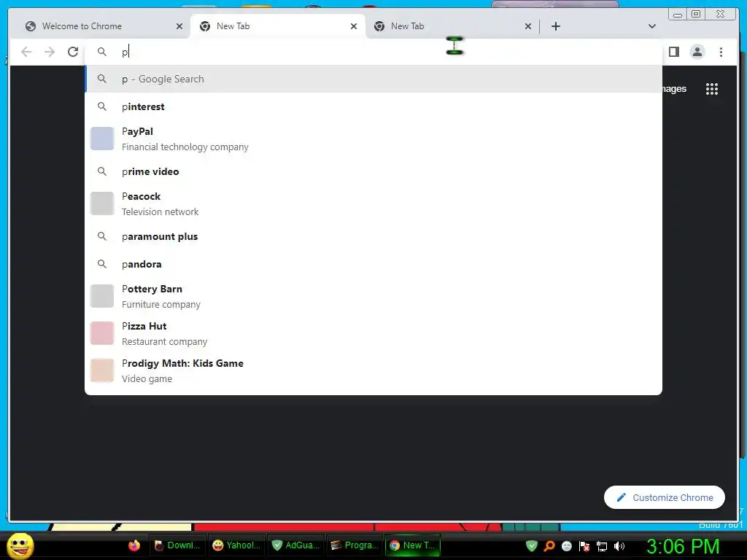The width and height of the screenshot is (747, 560).
Task: Switch to Welcome to Chrome tab
Action: coord(104,26)
